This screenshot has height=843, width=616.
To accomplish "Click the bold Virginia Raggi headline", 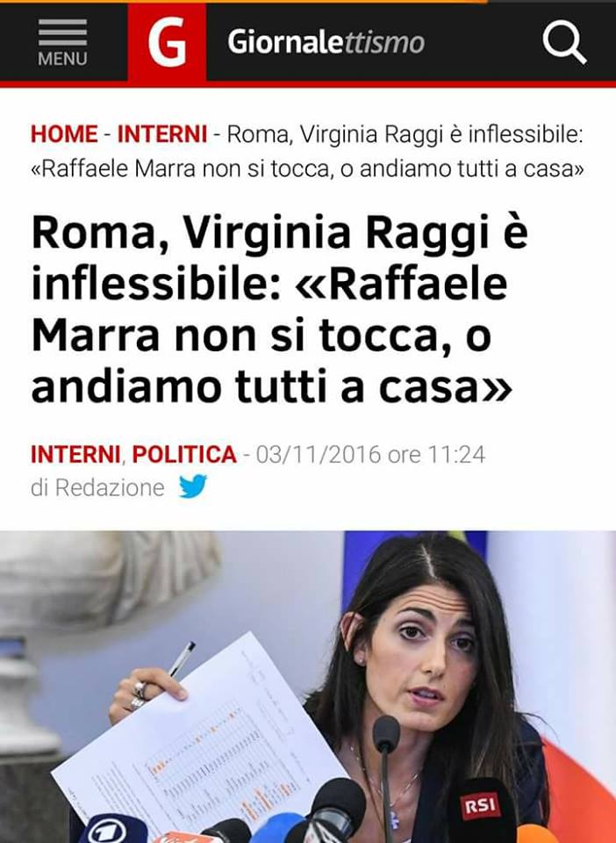I will [279, 309].
